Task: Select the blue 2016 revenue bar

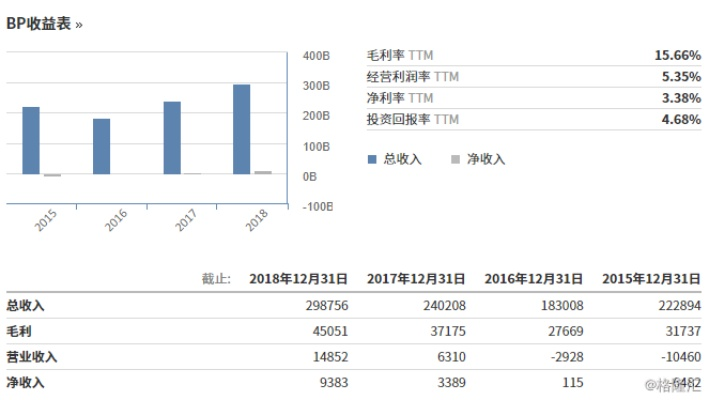Action: [x=102, y=146]
